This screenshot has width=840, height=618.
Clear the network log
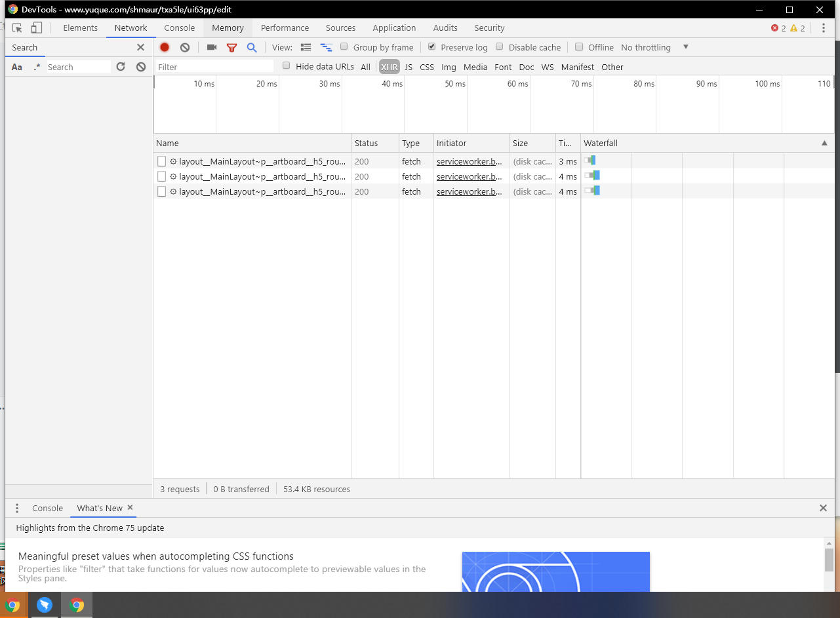tap(185, 47)
